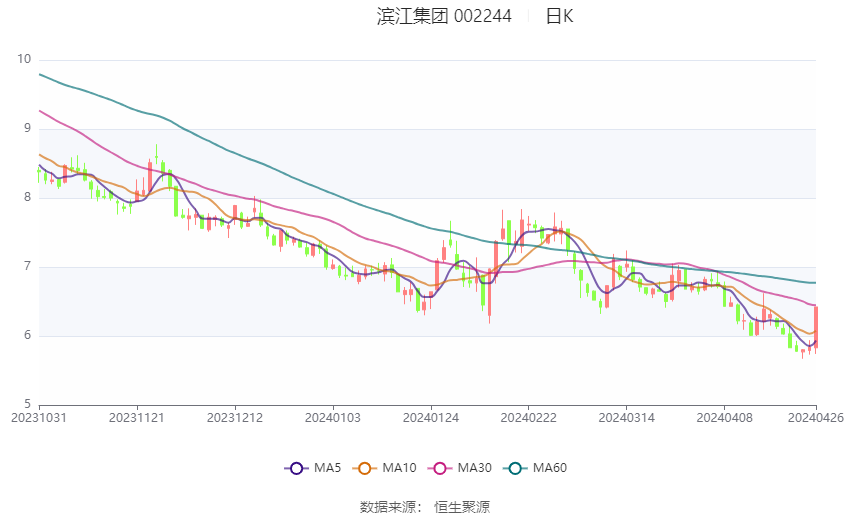Click the chart title 滨江集团 002244

point(444,16)
